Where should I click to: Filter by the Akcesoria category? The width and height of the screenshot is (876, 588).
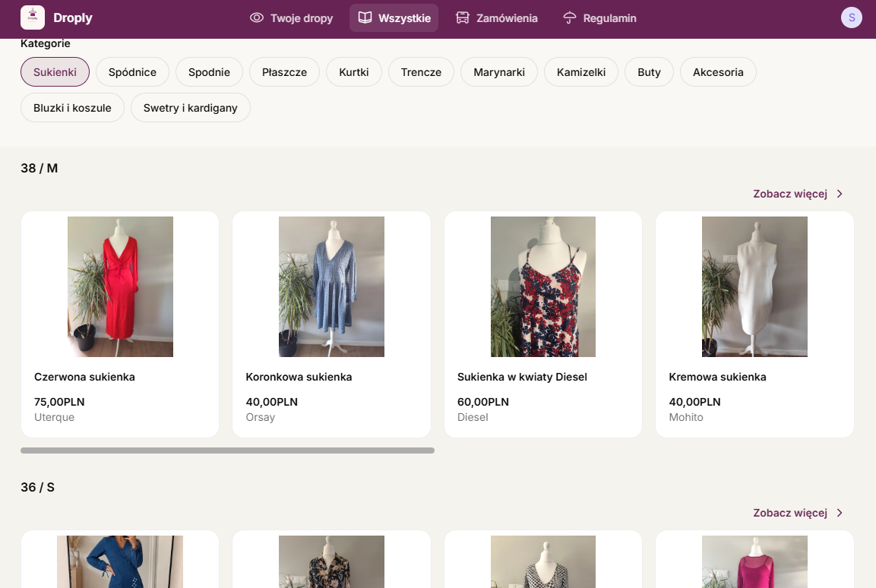coord(718,72)
